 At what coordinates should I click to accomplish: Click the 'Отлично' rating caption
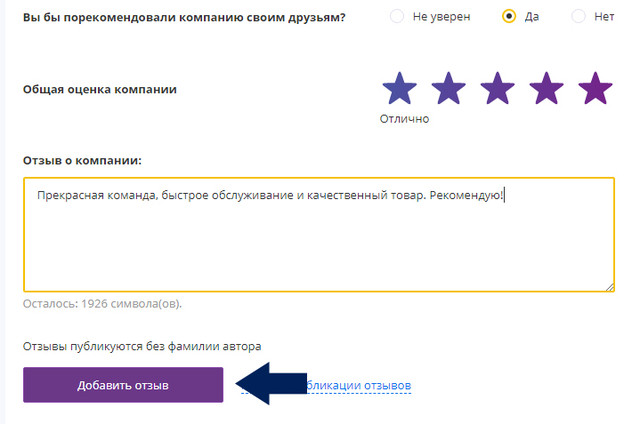coord(404,119)
